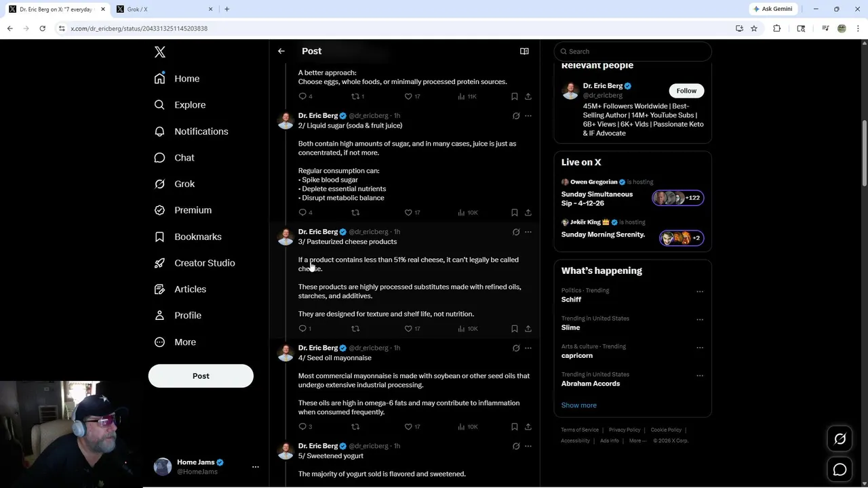
Task: Open more options on Sweetened yogurt post
Action: pyautogui.click(x=528, y=446)
